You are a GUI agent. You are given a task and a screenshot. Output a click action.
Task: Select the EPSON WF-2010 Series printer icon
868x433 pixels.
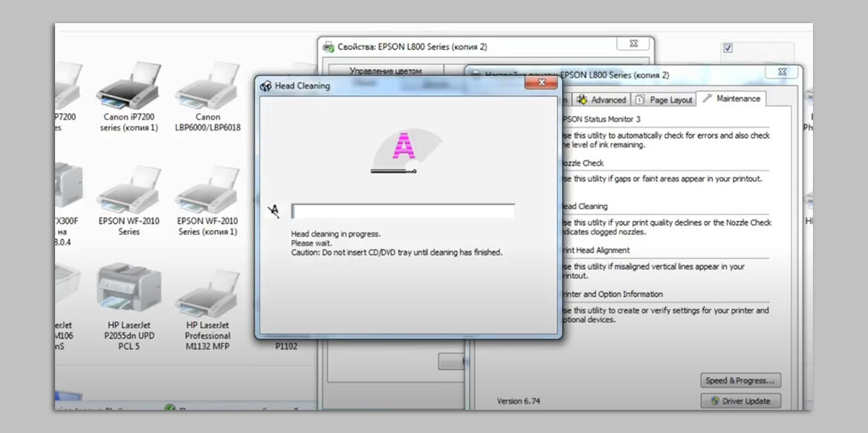129,190
